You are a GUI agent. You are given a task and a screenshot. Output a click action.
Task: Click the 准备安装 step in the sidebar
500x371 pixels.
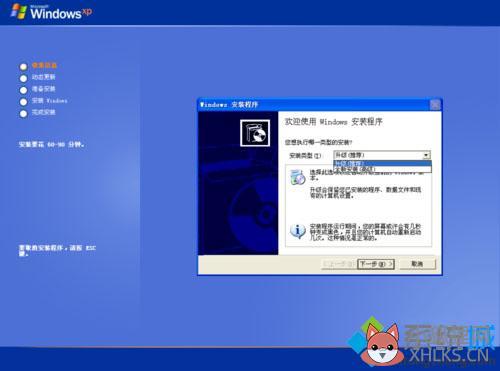(43, 89)
